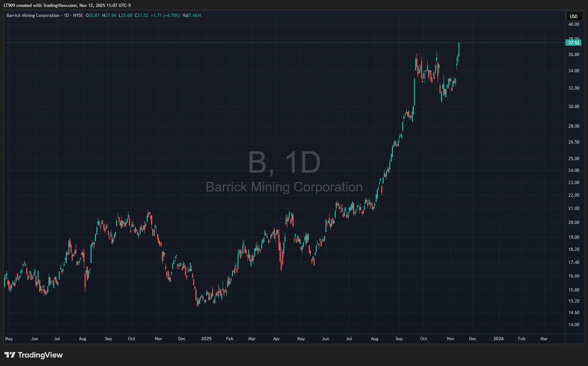This screenshot has height=366, width=588.
Task: Click the 15.80 price axis label
Action: (574, 290)
